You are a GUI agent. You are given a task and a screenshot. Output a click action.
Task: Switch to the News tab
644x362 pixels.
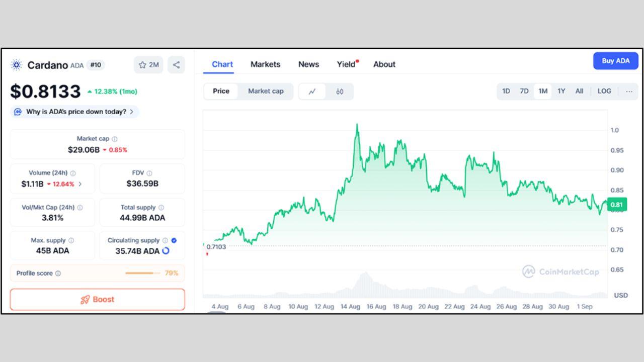(308, 64)
